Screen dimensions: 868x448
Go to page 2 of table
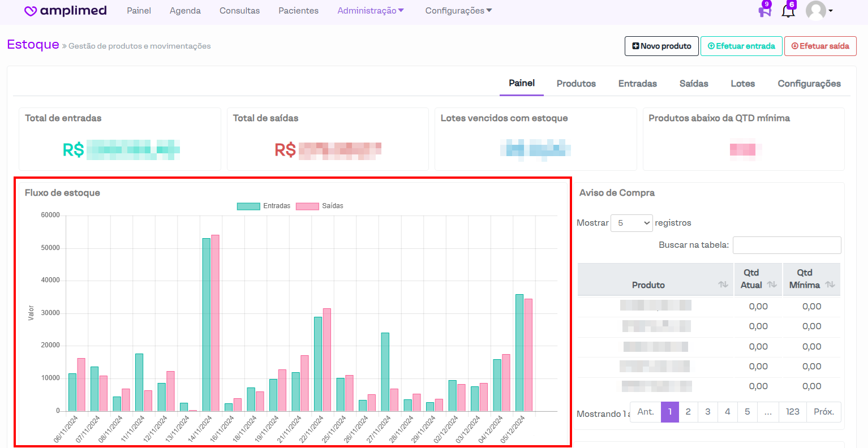click(x=688, y=412)
